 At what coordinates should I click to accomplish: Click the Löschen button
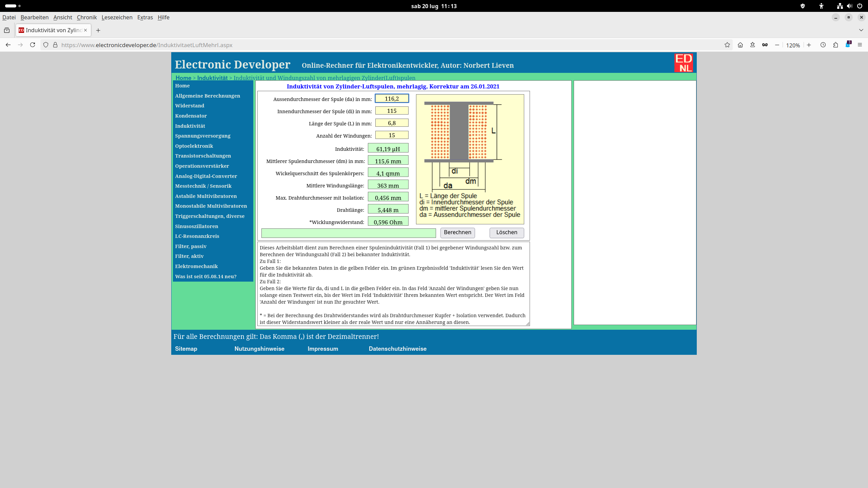(507, 232)
